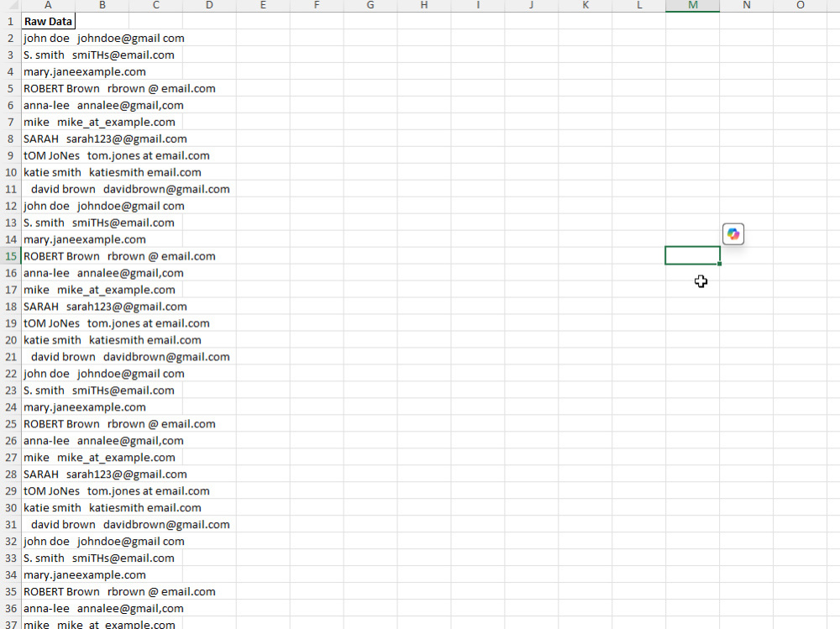This screenshot has height=629, width=840.
Task: Select row 30 header
Action: (10, 508)
